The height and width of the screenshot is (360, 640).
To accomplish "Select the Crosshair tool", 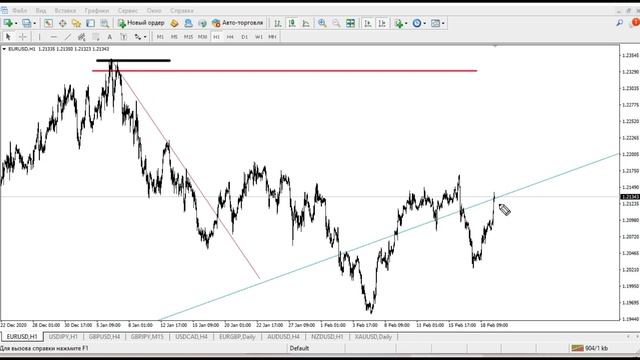I will pos(22,37).
